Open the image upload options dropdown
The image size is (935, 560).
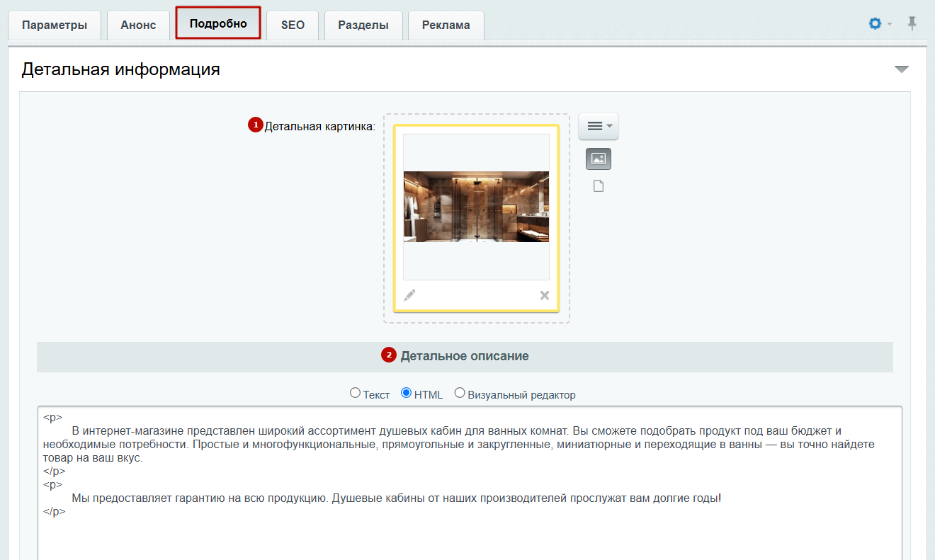tap(599, 127)
